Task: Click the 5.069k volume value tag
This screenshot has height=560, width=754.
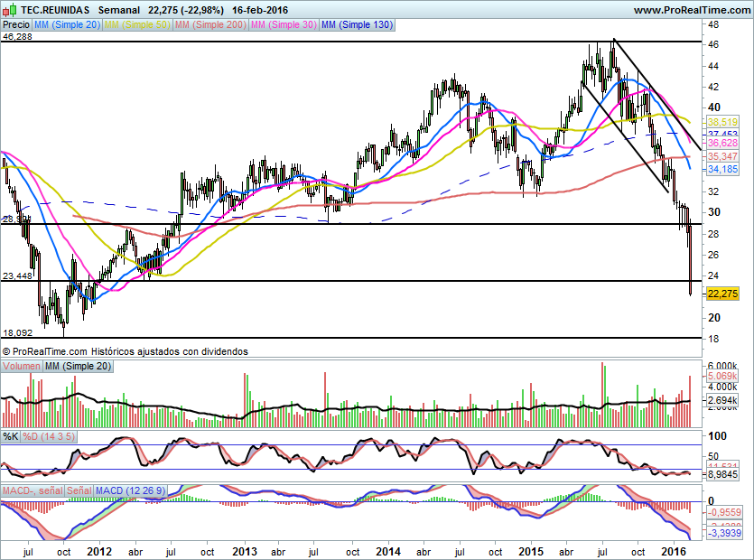Action: click(x=725, y=375)
